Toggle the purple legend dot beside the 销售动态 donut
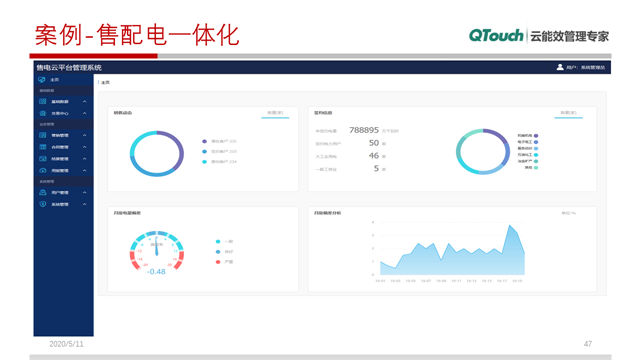Viewport: 640px width, 360px height. 204,141
